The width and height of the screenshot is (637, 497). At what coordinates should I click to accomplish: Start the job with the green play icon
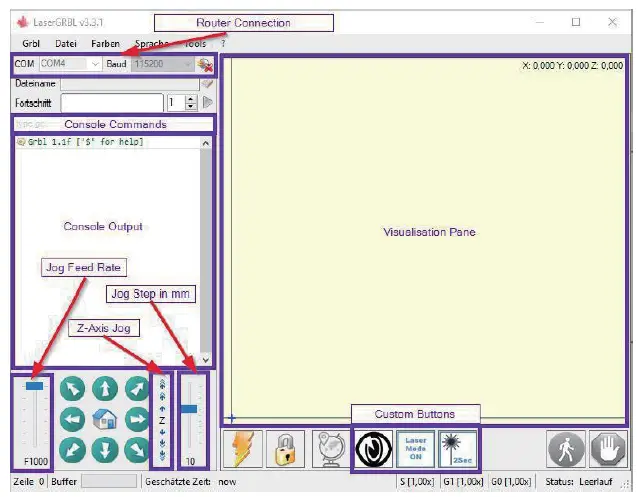click(208, 102)
